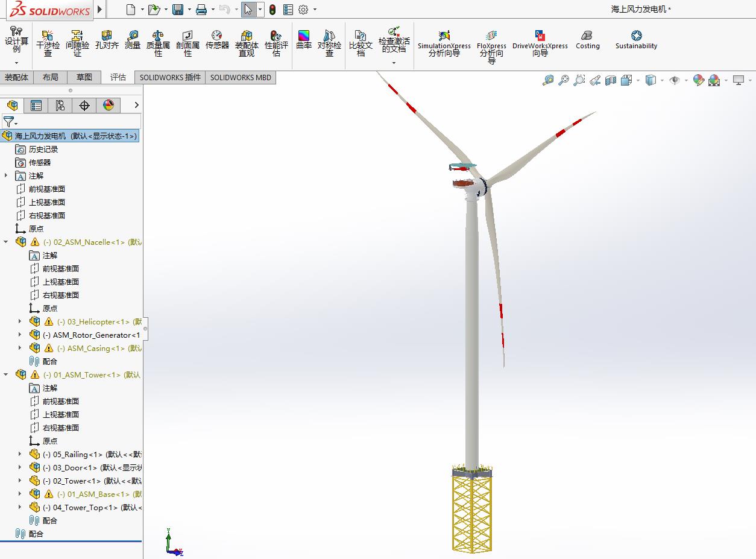Open 剖面属性 section properties
Image resolution: width=756 pixels, height=559 pixels.
pos(187,43)
